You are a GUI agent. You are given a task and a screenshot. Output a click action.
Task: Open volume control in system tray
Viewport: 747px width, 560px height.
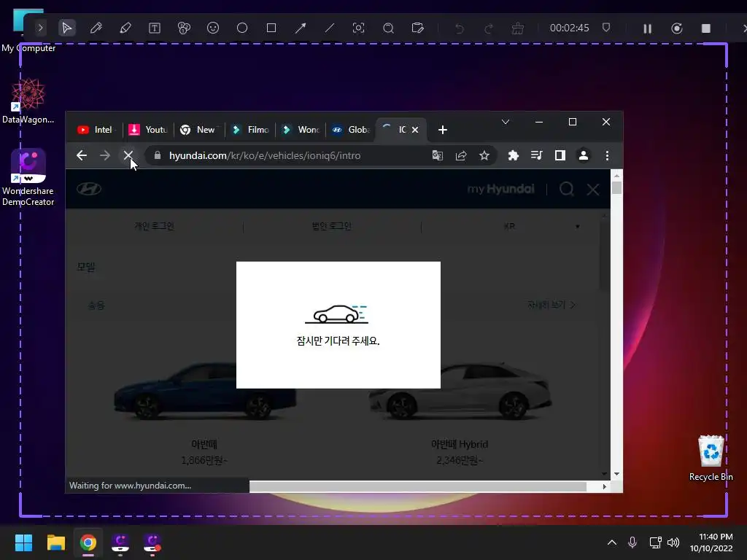click(673, 542)
